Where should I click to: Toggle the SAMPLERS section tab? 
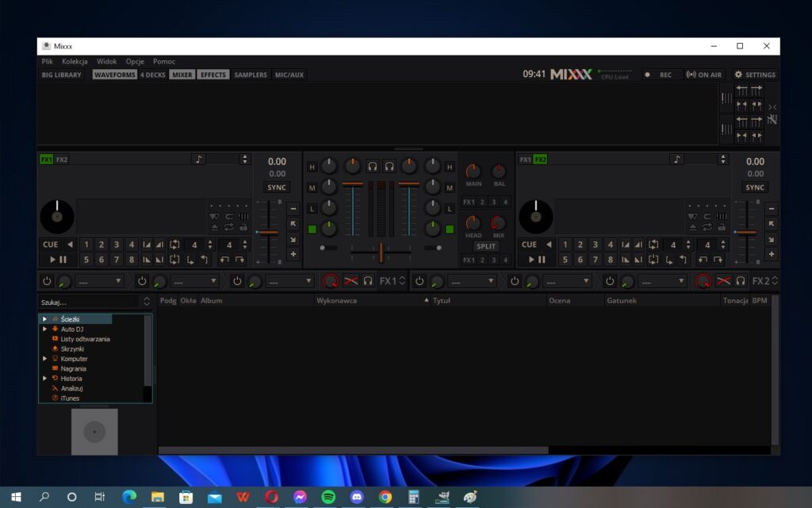[x=251, y=75]
